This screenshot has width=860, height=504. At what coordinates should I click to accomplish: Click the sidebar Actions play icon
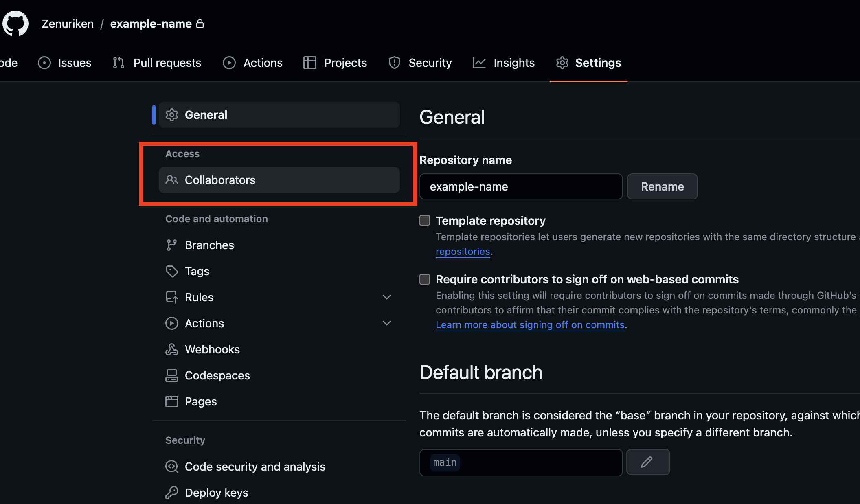pyautogui.click(x=172, y=323)
